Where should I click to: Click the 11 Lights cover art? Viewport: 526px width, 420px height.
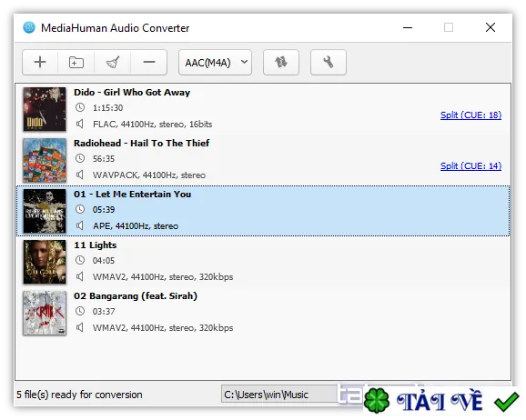point(45,262)
